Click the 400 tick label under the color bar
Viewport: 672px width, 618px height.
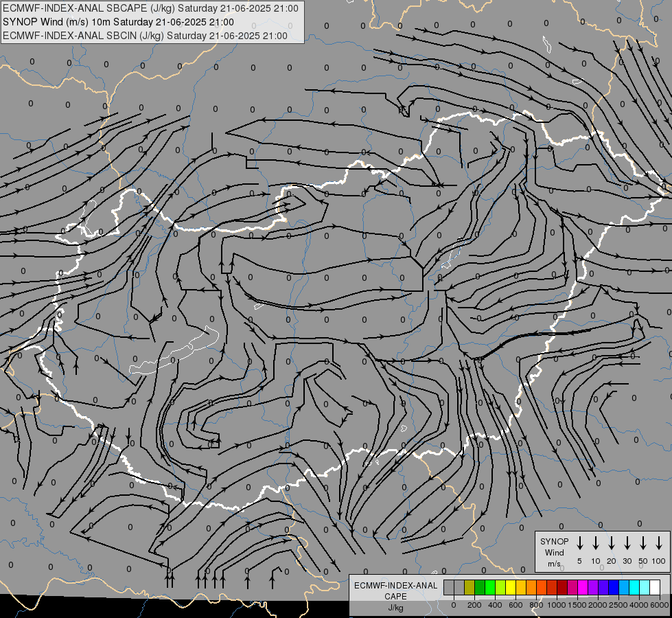495,605
